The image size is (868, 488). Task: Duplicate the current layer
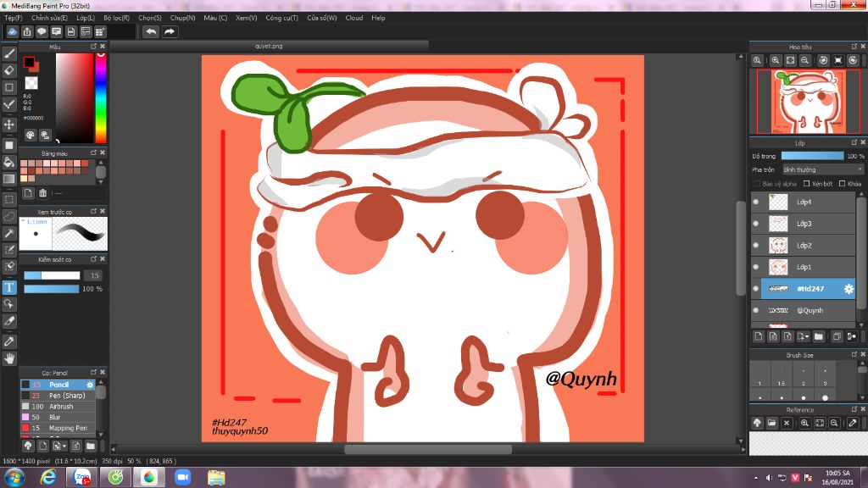[x=837, y=336]
